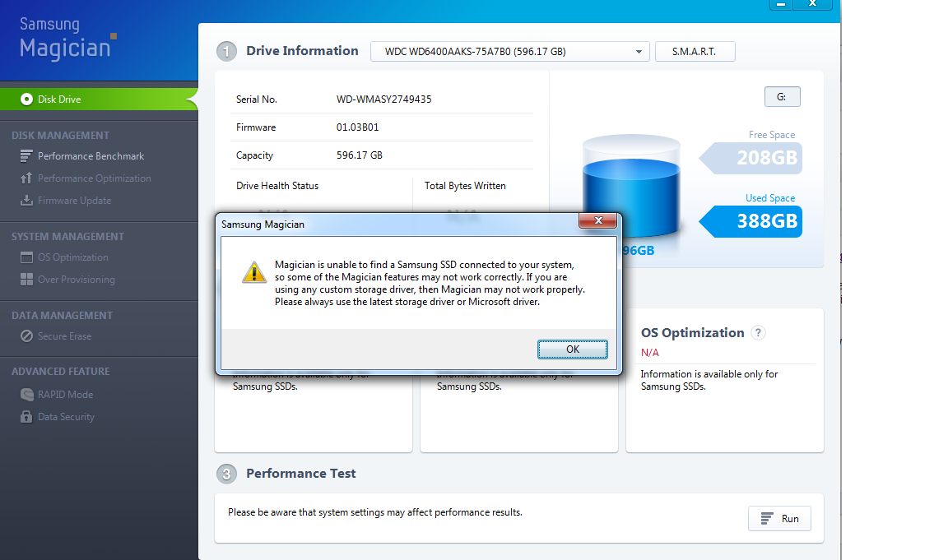Screen dimensions: 948x560
Task: Click the Over Provisioning grid icon
Action: 26,279
